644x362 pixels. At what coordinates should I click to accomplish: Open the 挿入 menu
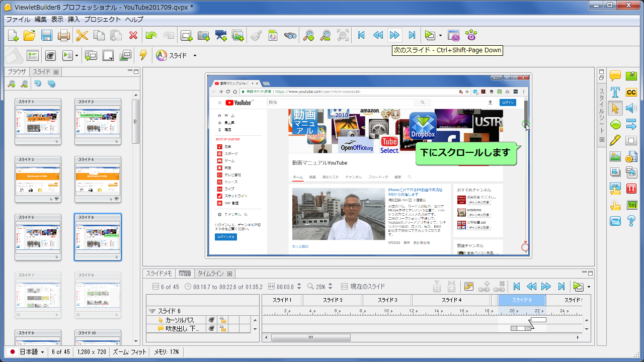[73, 19]
